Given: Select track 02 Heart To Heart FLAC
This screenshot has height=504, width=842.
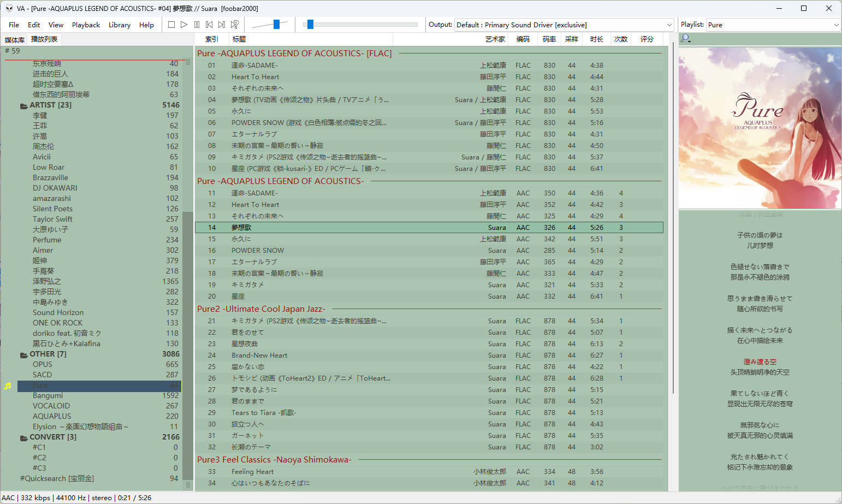Looking at the screenshot, I should (x=429, y=77).
